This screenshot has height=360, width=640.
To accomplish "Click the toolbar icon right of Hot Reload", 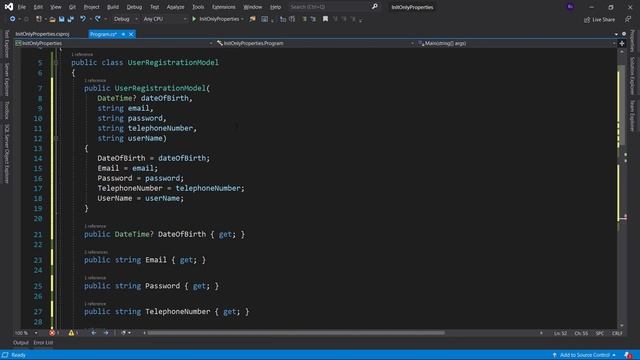I will [264, 19].
